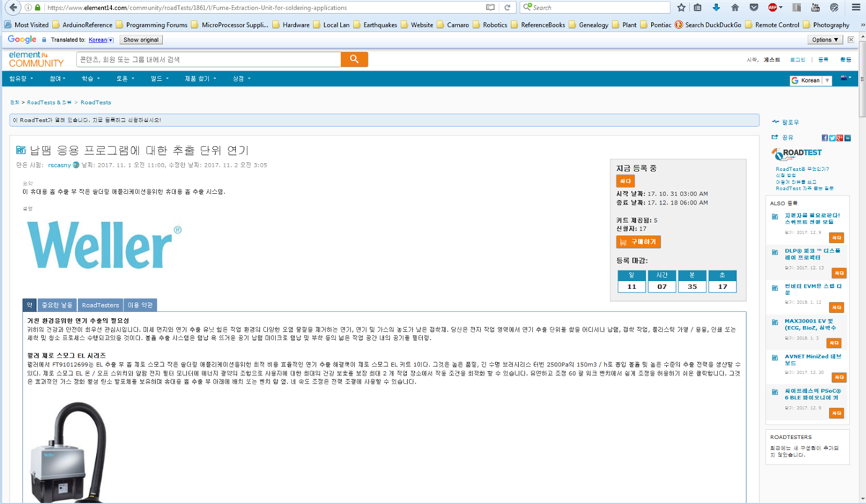Switch to the 중요한 날들 tab
The width and height of the screenshot is (866, 504).
(x=56, y=305)
